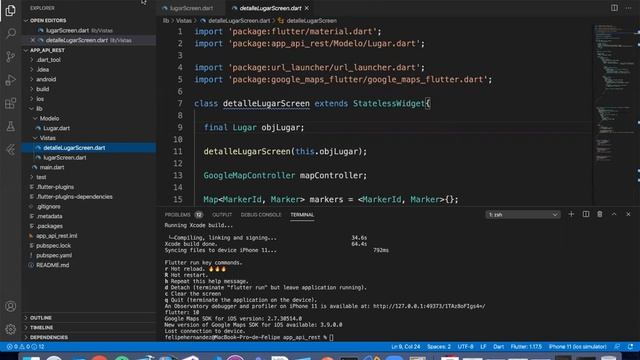This screenshot has width=640, height=360.
Task: Close the terminal panel
Action: pos(628,214)
